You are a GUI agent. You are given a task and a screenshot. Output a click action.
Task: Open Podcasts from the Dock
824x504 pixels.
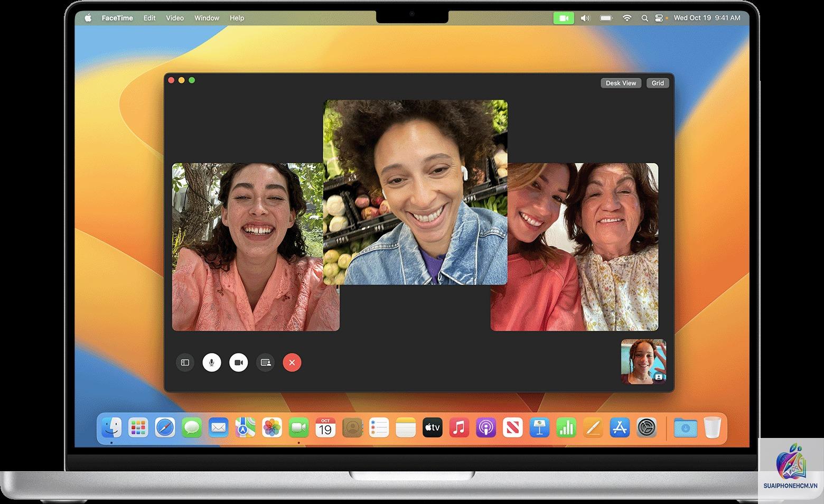point(486,427)
